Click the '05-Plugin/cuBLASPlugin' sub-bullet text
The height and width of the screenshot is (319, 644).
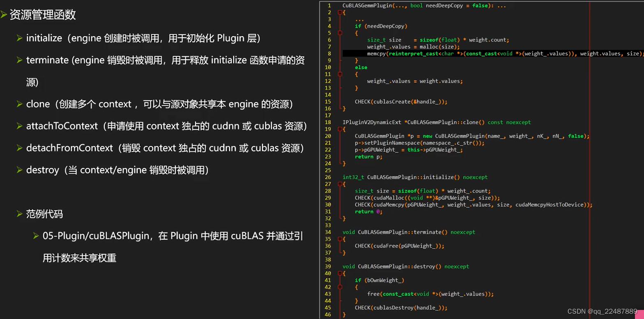pos(173,247)
